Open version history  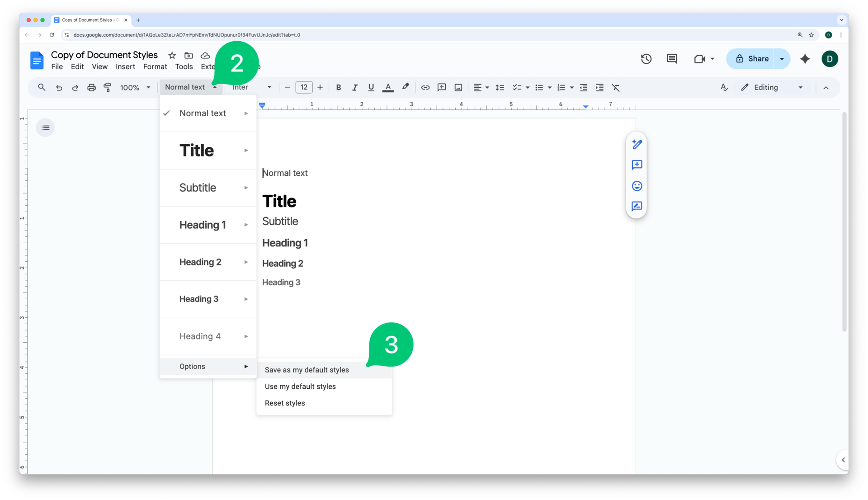[x=646, y=59]
